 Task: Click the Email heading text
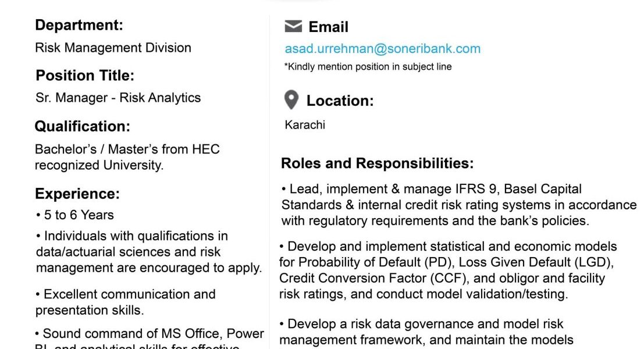328,27
